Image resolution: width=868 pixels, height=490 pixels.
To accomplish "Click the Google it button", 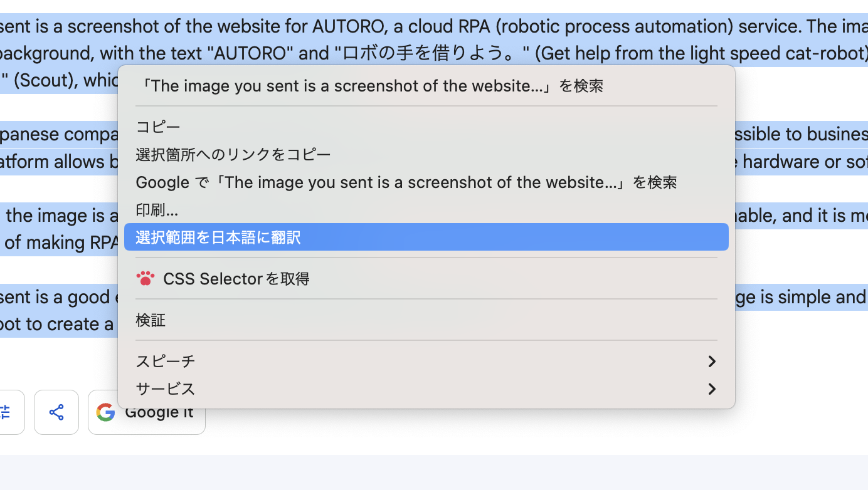I will point(147,412).
